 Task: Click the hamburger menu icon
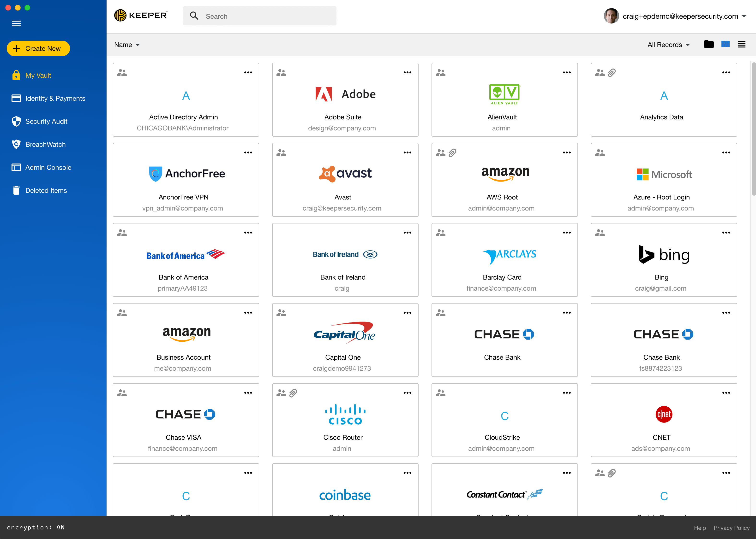pos(16,23)
